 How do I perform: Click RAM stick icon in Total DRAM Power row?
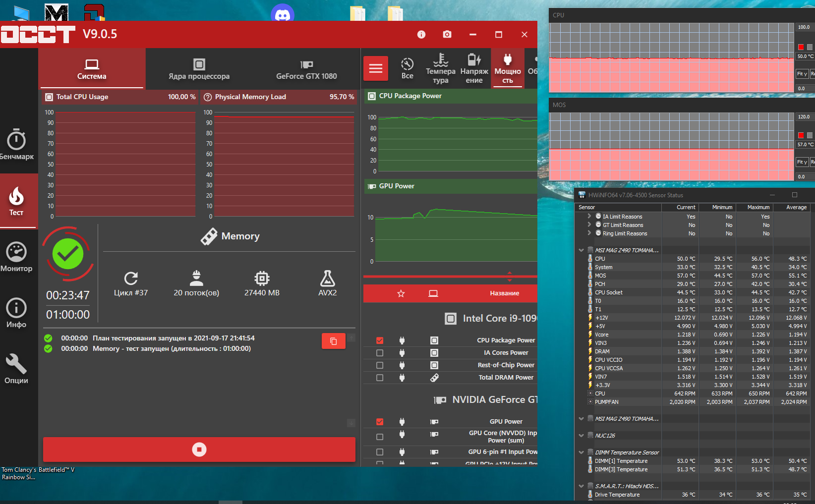tap(434, 378)
